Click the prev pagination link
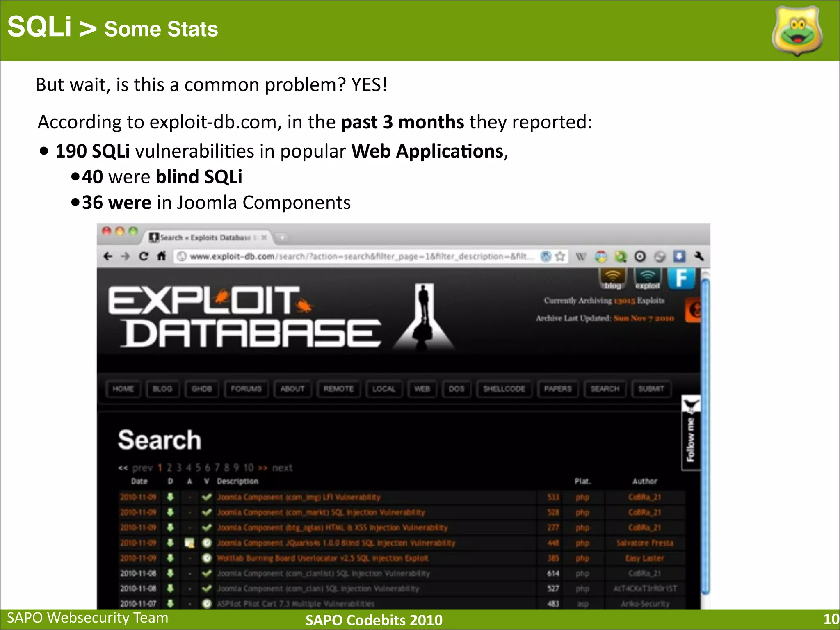840x630 pixels. pyautogui.click(x=142, y=468)
